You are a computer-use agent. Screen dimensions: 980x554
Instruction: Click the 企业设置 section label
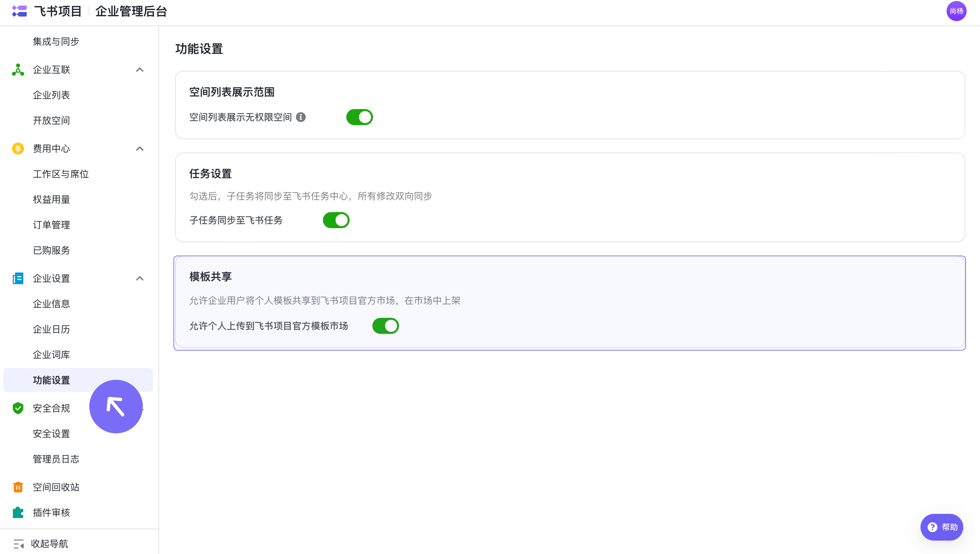tap(51, 278)
